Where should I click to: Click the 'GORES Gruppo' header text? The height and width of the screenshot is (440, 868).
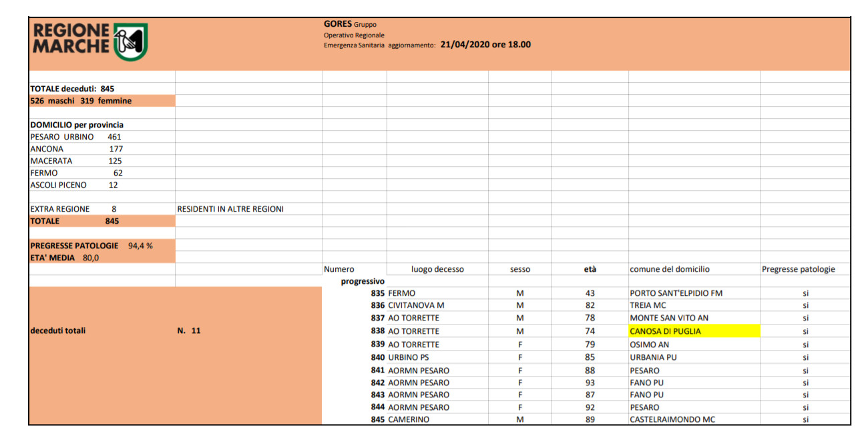click(350, 24)
